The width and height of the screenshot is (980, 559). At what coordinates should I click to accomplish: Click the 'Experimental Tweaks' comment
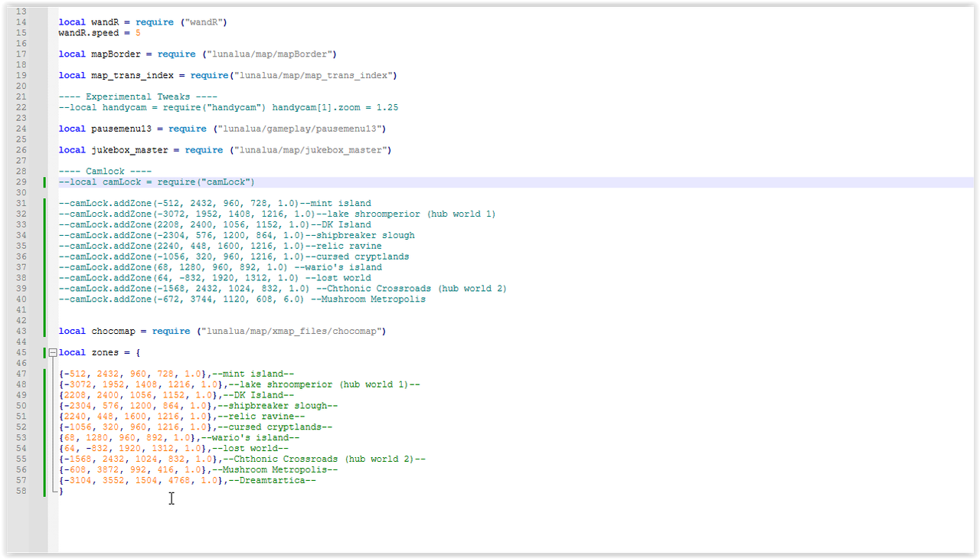(138, 97)
